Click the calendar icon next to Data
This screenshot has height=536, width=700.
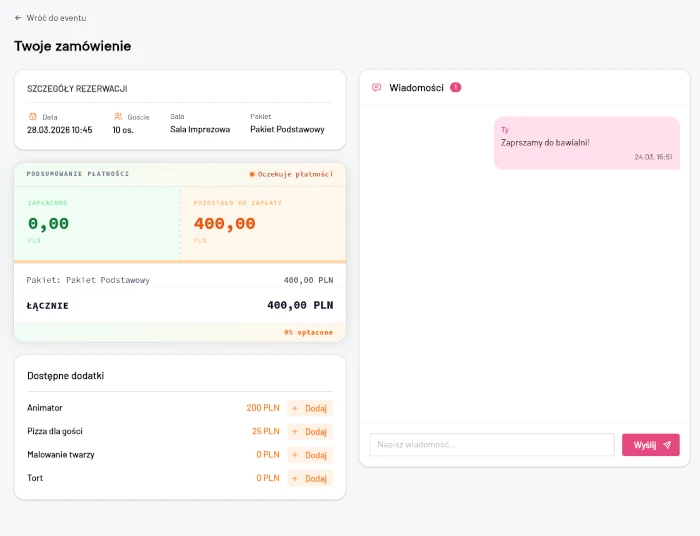[32, 116]
